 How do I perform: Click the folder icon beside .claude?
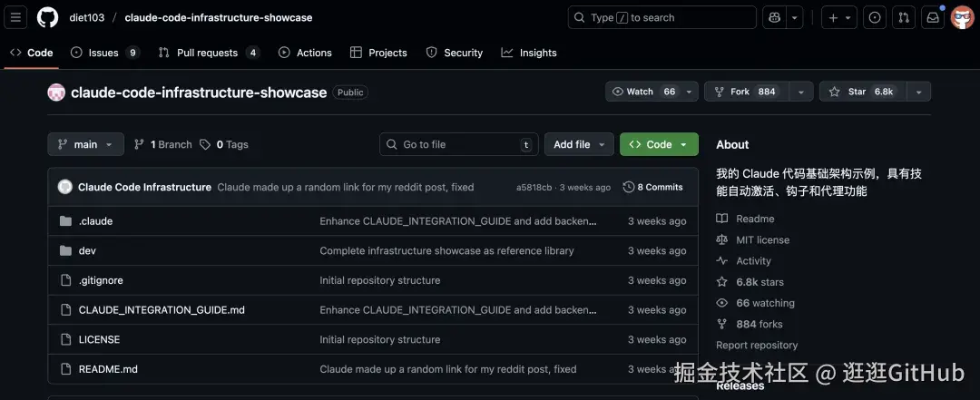65,221
